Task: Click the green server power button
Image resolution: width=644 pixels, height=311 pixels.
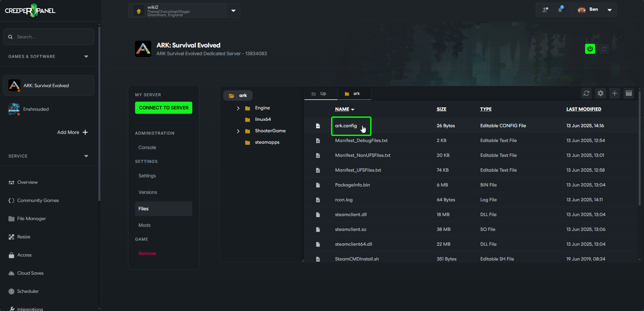Action: [x=590, y=49]
